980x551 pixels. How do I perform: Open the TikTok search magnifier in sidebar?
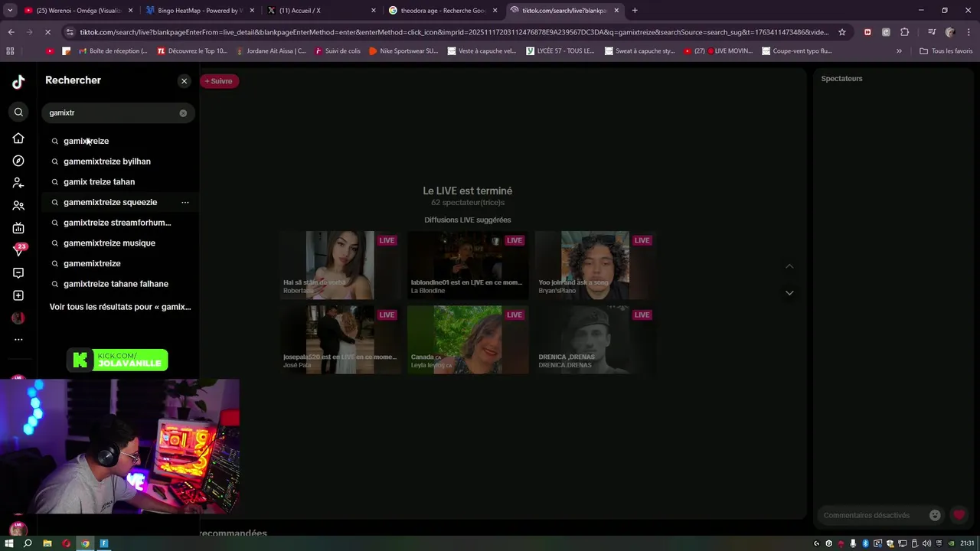tap(18, 112)
